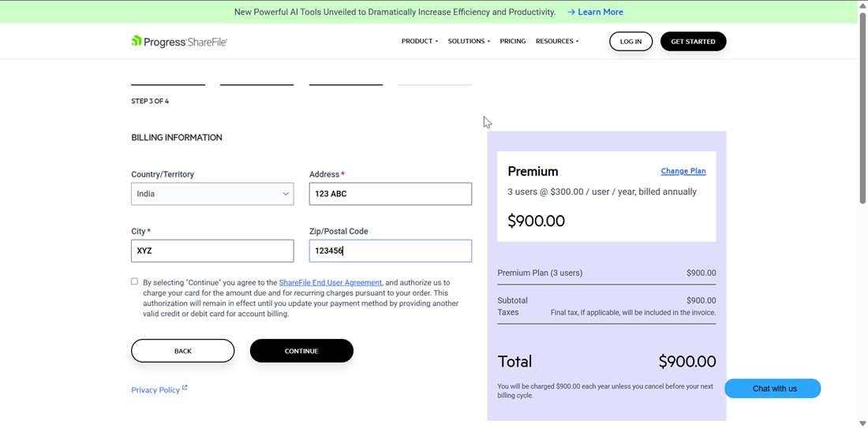
Task: Go to the Pricing page
Action: tap(513, 42)
